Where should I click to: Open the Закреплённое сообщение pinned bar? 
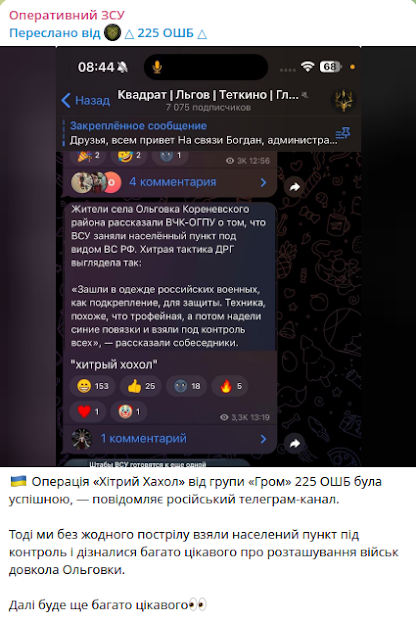pos(204,133)
